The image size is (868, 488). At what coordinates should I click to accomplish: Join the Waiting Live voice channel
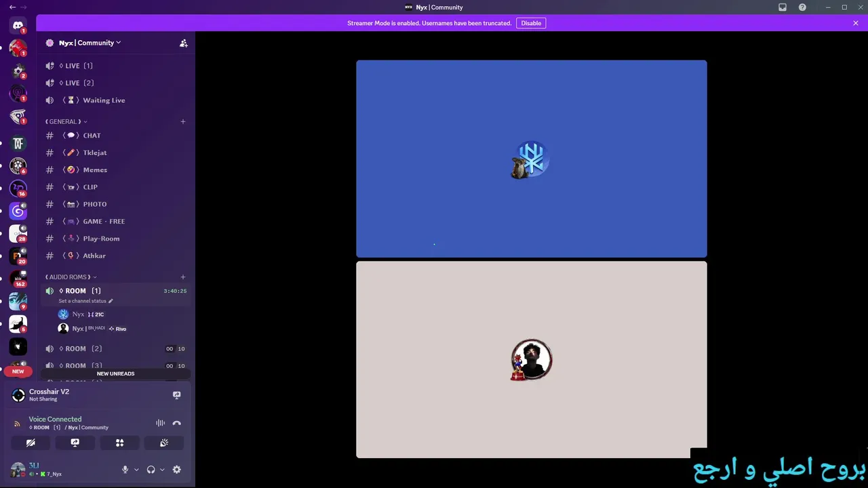[115, 100]
